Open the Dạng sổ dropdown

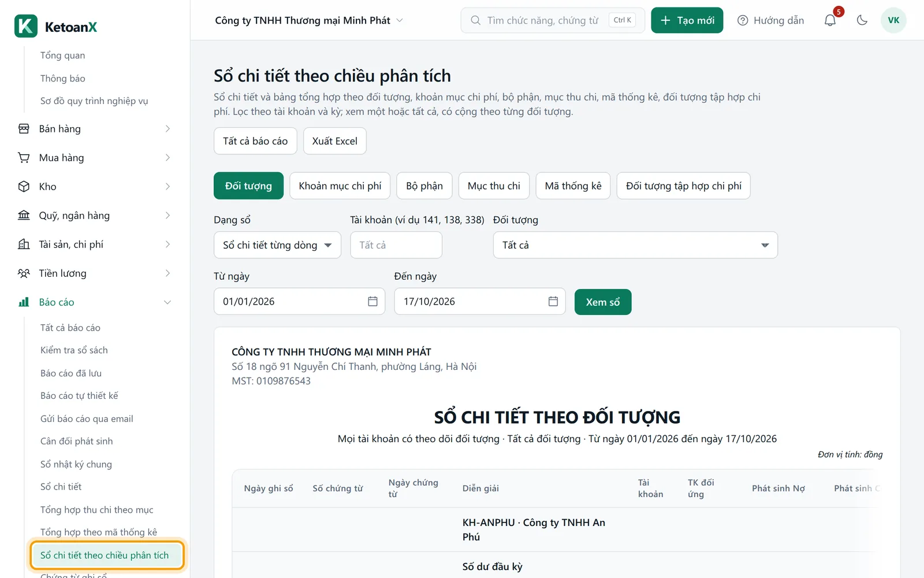click(277, 245)
